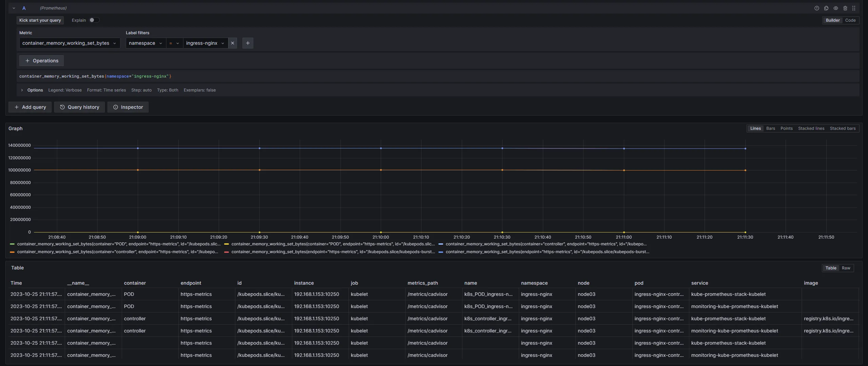Click the drag handle dots icon
This screenshot has width=868, height=366.
click(854, 8)
